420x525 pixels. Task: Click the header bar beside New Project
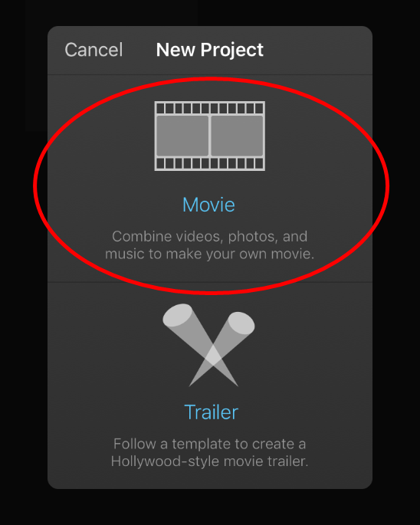pos(318,51)
